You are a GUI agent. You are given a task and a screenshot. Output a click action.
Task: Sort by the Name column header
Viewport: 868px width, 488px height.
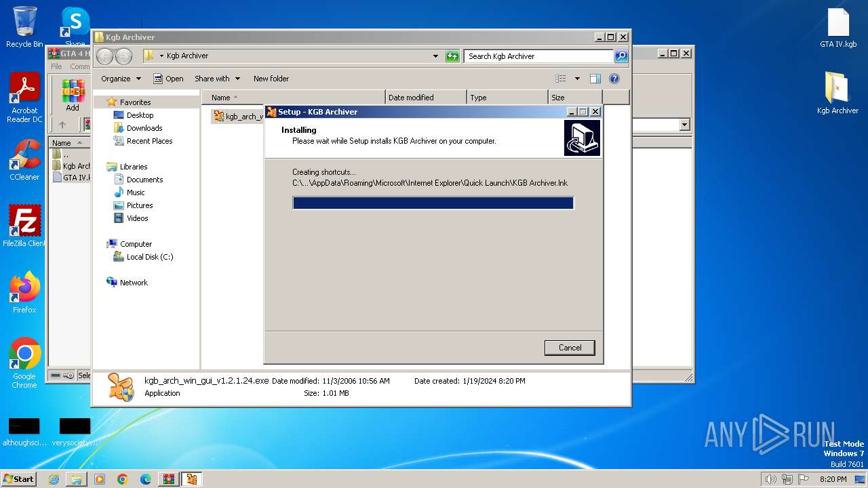point(293,98)
